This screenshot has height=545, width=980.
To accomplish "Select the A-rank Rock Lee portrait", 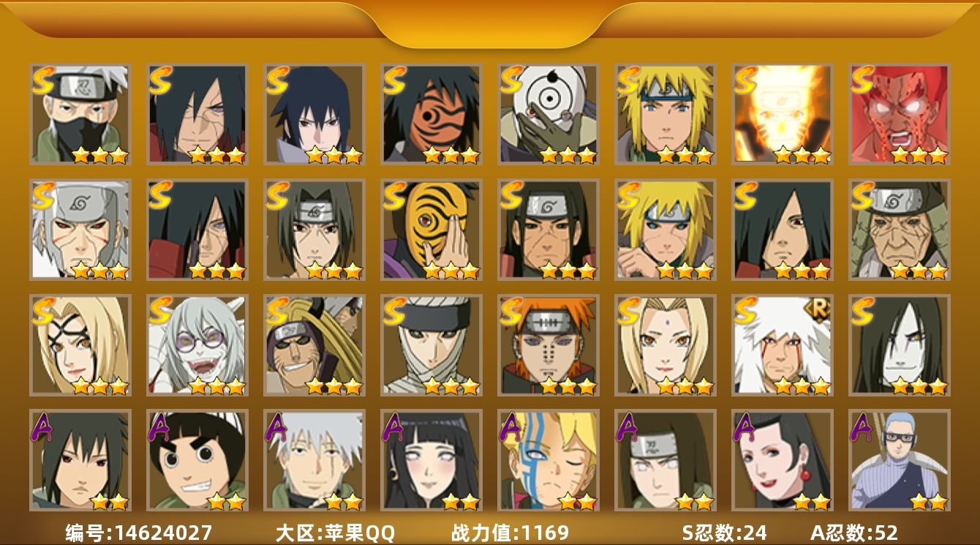I will point(197,460).
